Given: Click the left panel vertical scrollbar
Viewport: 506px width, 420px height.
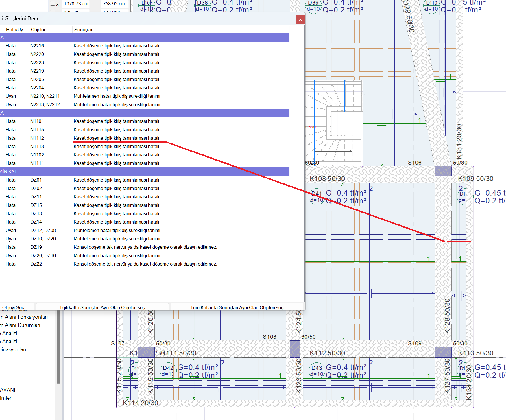Looking at the screenshot, I should (58, 347).
